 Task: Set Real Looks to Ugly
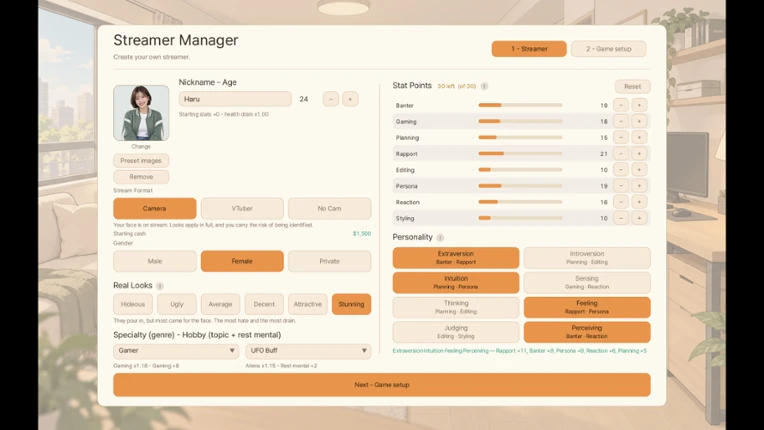[x=177, y=304]
